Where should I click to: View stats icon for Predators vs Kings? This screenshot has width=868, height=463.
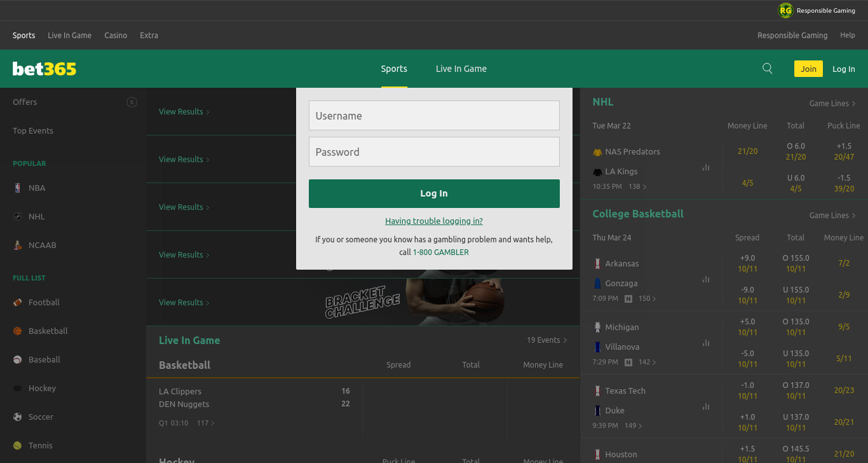[706, 167]
